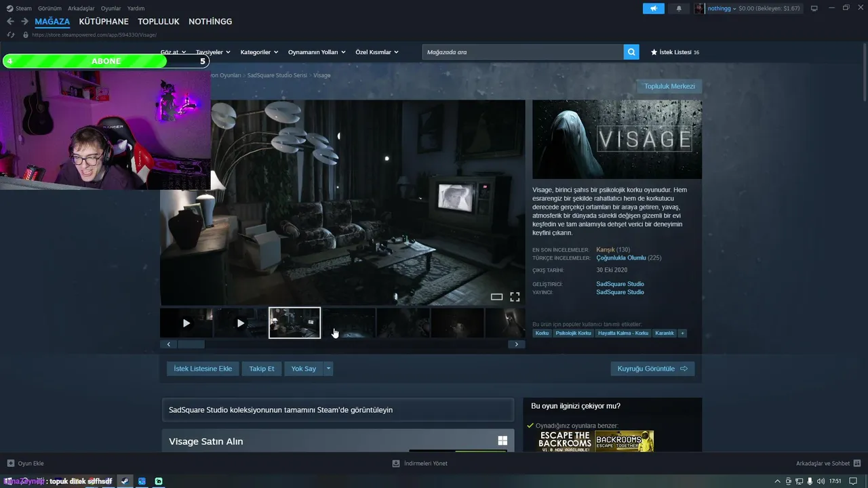Open the Windows notification center icon
Image resolution: width=868 pixels, height=488 pixels.
click(x=854, y=481)
